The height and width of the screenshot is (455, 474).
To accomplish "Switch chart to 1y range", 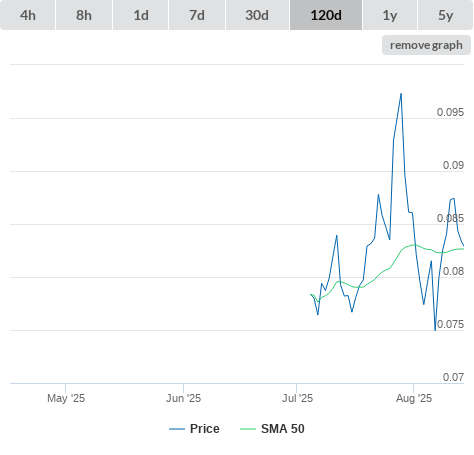I will (x=390, y=15).
